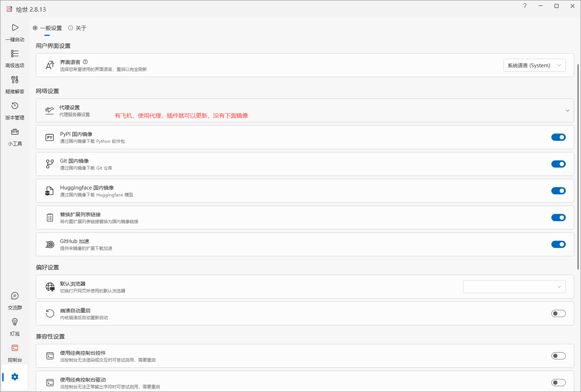
Task: Click the settings gear in the sidebar
Action: pos(15,377)
